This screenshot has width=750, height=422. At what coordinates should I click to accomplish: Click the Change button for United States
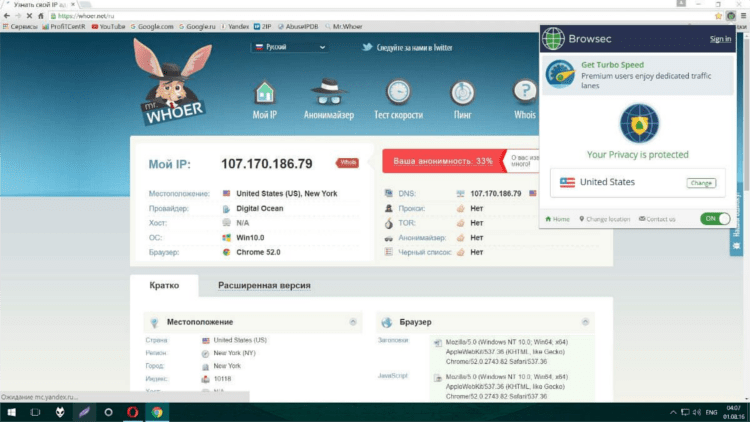701,183
